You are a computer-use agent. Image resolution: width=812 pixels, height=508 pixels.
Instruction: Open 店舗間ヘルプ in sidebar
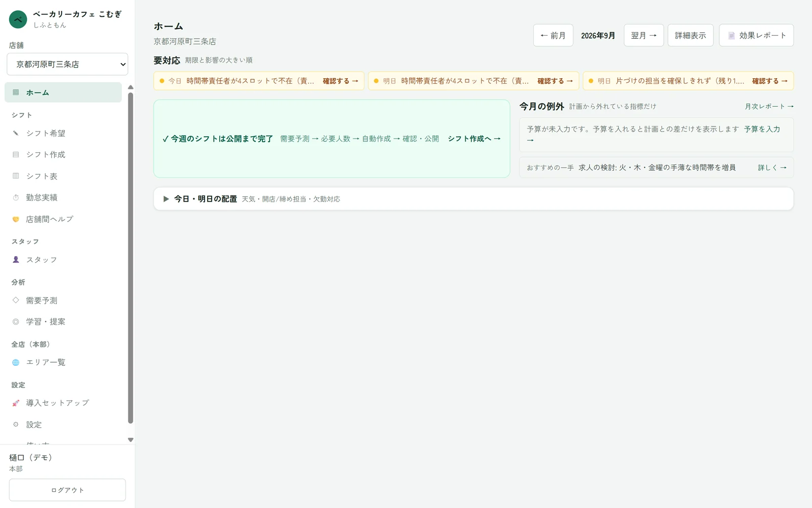pos(63,219)
